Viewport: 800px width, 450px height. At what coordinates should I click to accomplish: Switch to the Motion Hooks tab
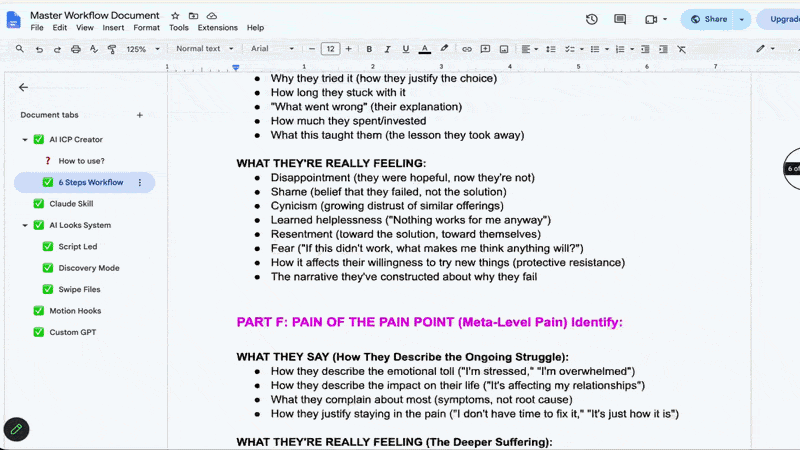coord(75,311)
